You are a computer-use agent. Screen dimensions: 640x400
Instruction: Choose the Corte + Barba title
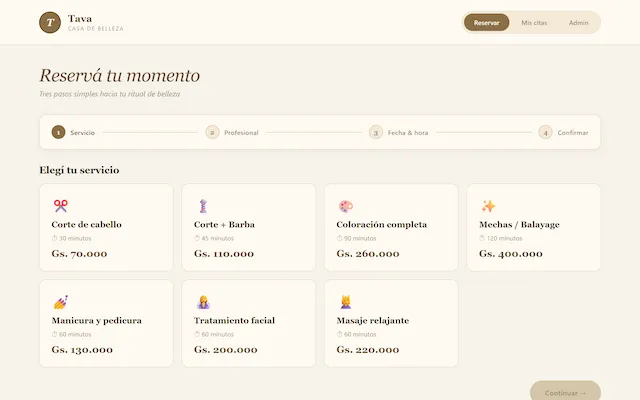[224, 224]
